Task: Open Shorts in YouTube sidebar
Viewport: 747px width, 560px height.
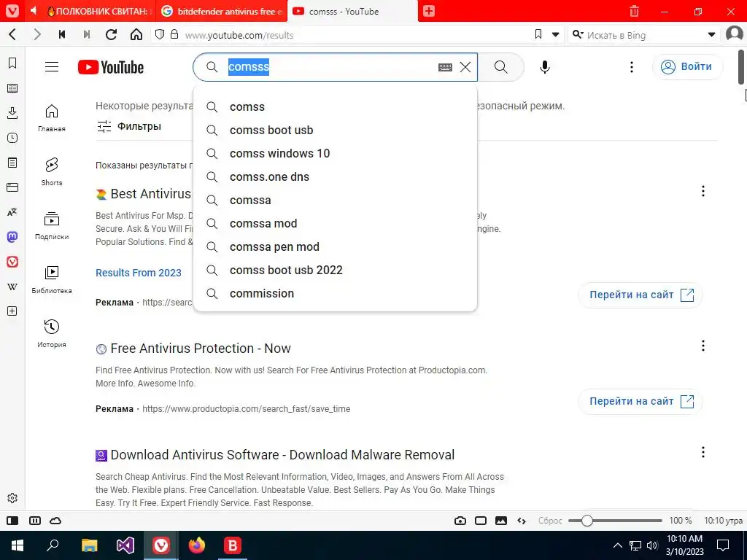Action: coord(52,172)
